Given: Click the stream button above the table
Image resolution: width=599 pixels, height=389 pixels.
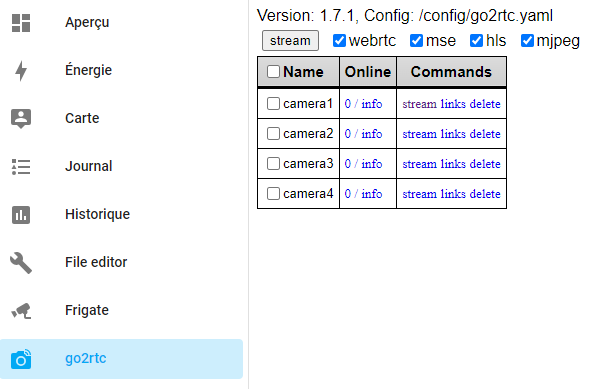Looking at the screenshot, I should click(x=290, y=41).
